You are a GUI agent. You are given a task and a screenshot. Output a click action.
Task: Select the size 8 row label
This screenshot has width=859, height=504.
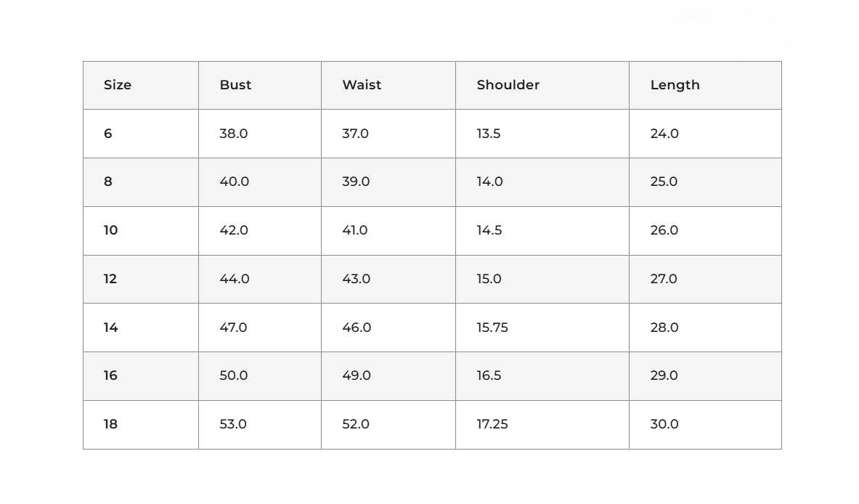(x=108, y=182)
